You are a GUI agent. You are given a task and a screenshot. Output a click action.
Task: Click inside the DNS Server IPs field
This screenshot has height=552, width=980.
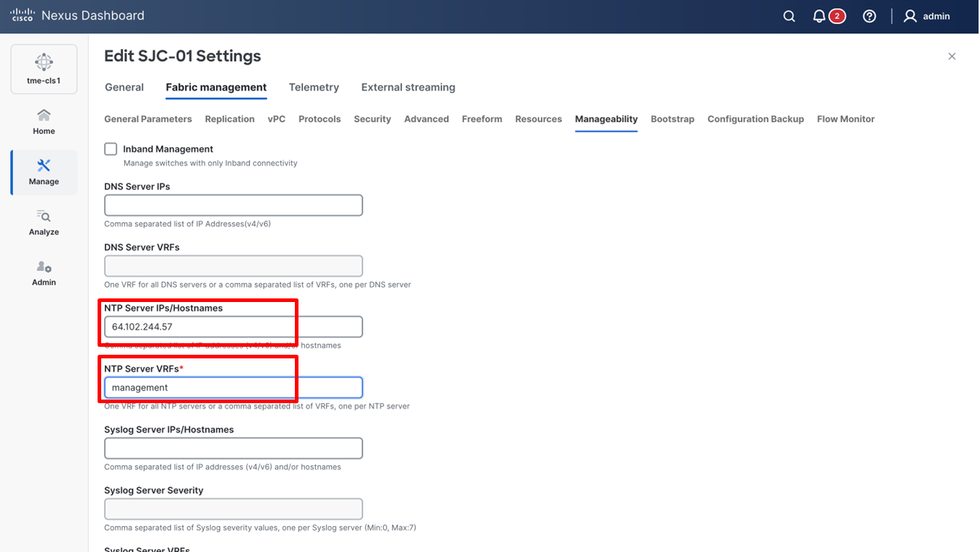(233, 204)
